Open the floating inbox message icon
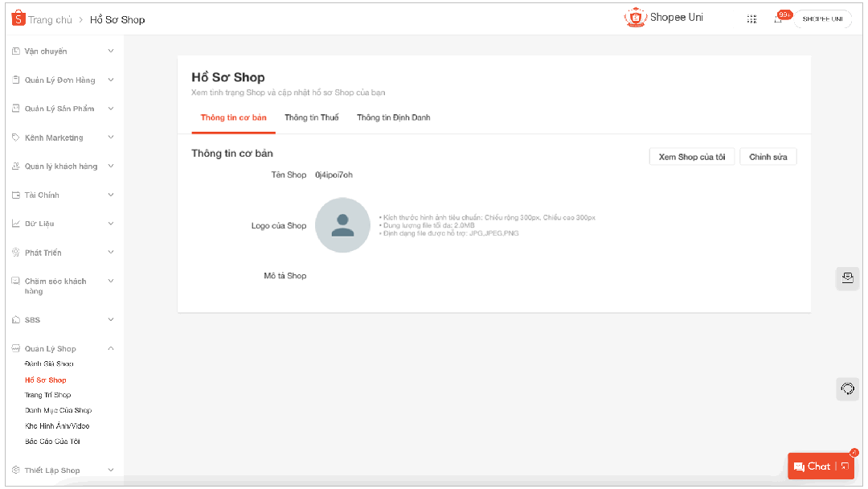This screenshot has width=868, height=489. tap(847, 278)
